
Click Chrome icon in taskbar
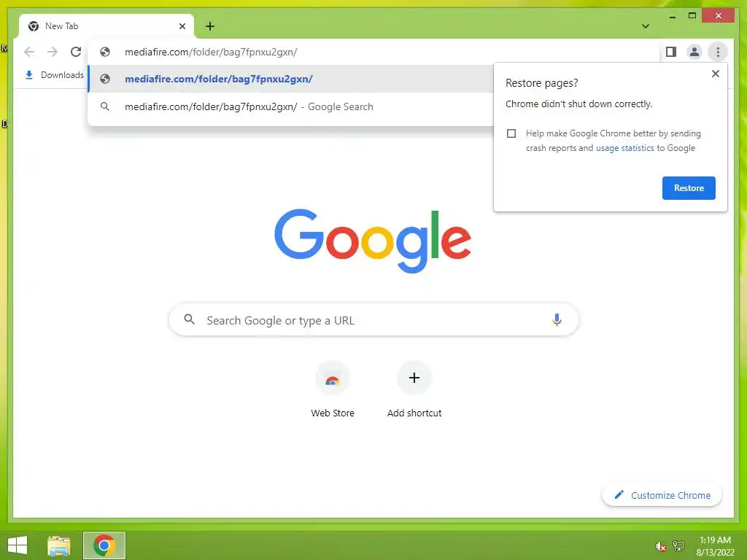tap(104, 545)
